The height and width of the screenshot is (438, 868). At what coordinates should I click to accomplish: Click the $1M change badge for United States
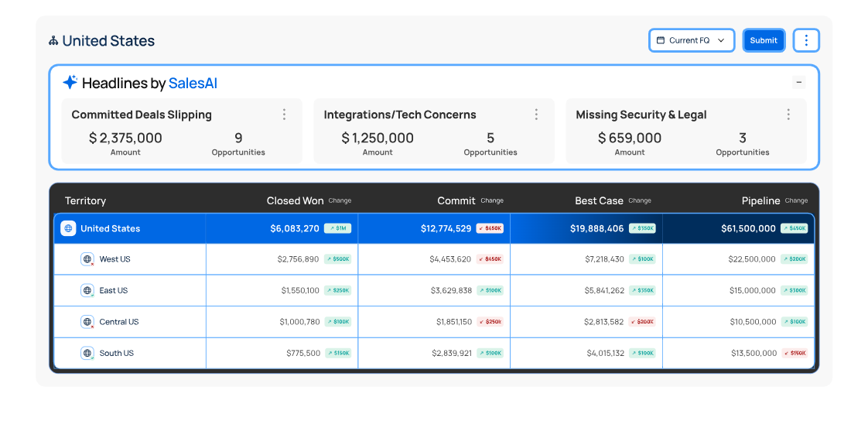[337, 228]
